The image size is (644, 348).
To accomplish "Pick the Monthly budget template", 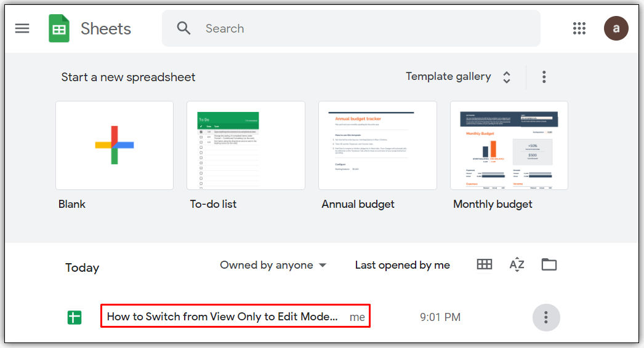I will pos(509,146).
